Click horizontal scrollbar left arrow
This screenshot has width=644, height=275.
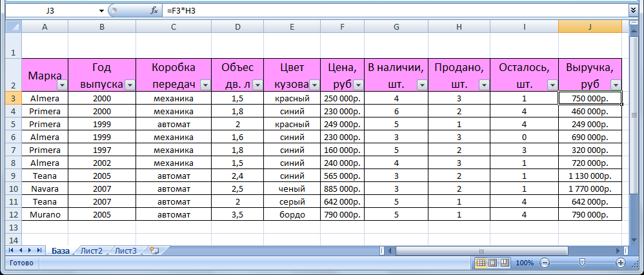(x=391, y=250)
